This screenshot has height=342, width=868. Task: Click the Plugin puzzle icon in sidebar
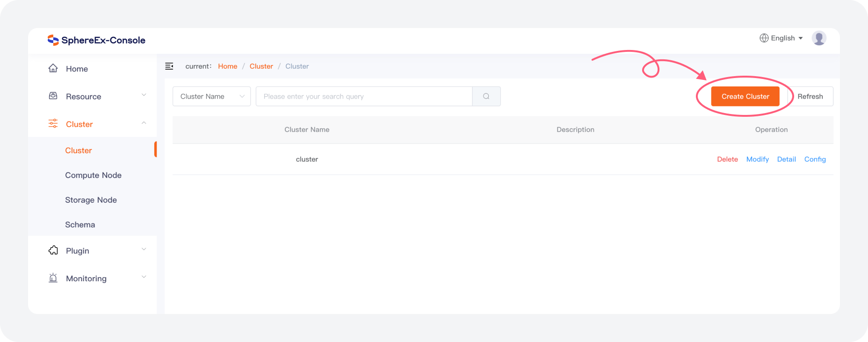click(53, 250)
